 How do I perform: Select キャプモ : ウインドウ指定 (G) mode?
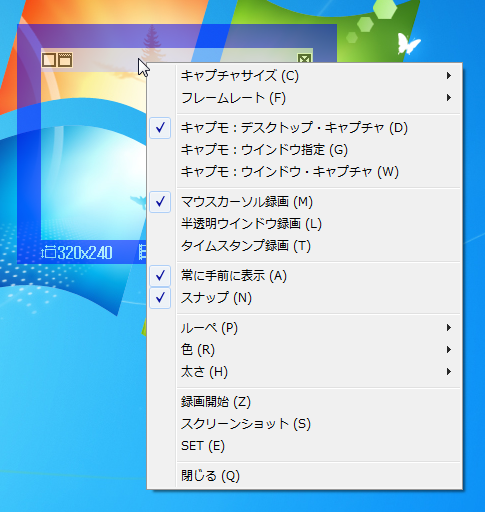point(304,150)
